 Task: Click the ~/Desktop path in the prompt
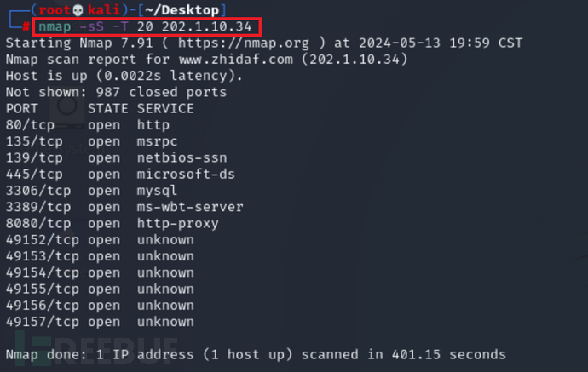182,10
